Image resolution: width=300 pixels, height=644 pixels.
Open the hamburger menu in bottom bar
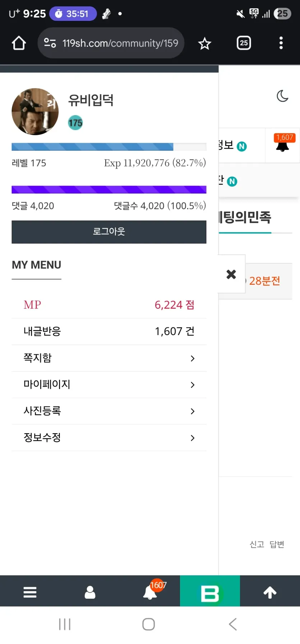pos(30,592)
